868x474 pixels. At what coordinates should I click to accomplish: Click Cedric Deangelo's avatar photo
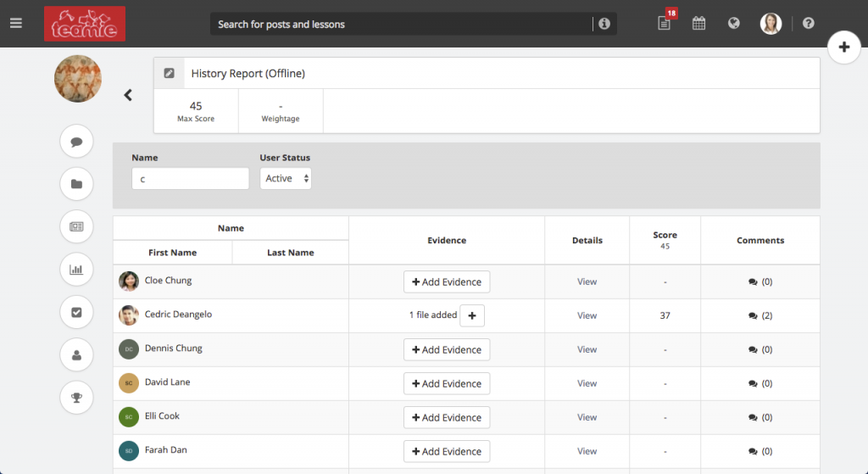coord(129,315)
